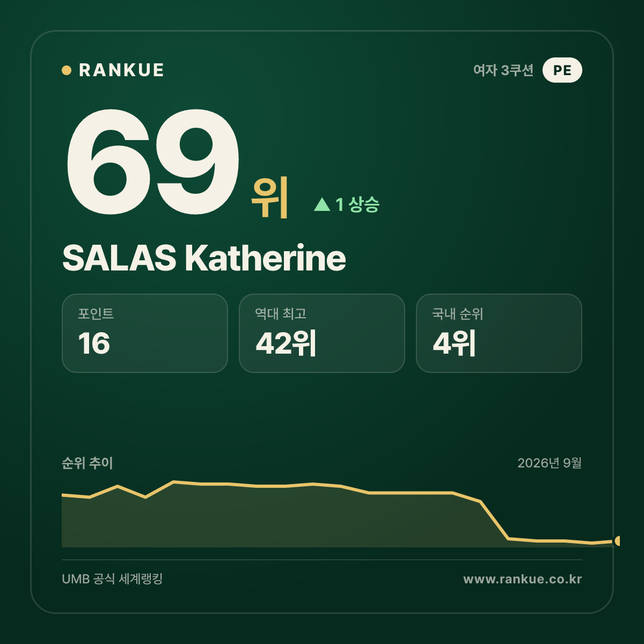Click the PE country badge
644x644 pixels.
(562, 70)
